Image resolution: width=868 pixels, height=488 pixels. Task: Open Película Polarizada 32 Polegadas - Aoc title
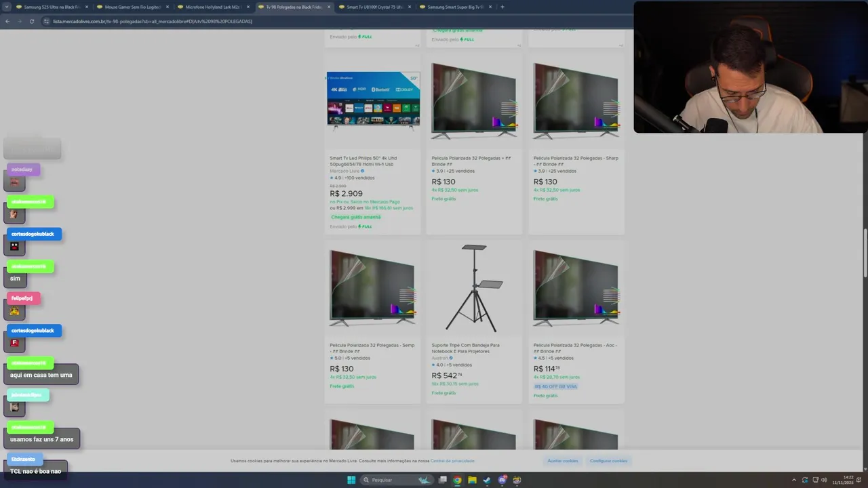[x=574, y=348]
